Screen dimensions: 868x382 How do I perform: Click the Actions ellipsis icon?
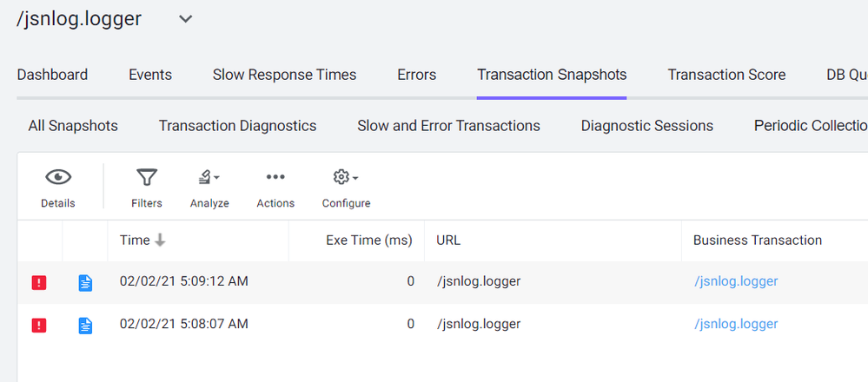point(275,178)
